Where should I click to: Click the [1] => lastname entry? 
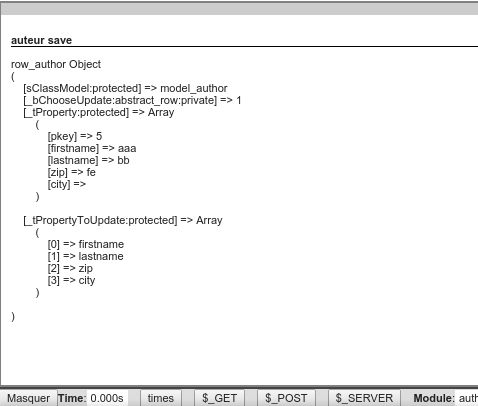point(85,256)
